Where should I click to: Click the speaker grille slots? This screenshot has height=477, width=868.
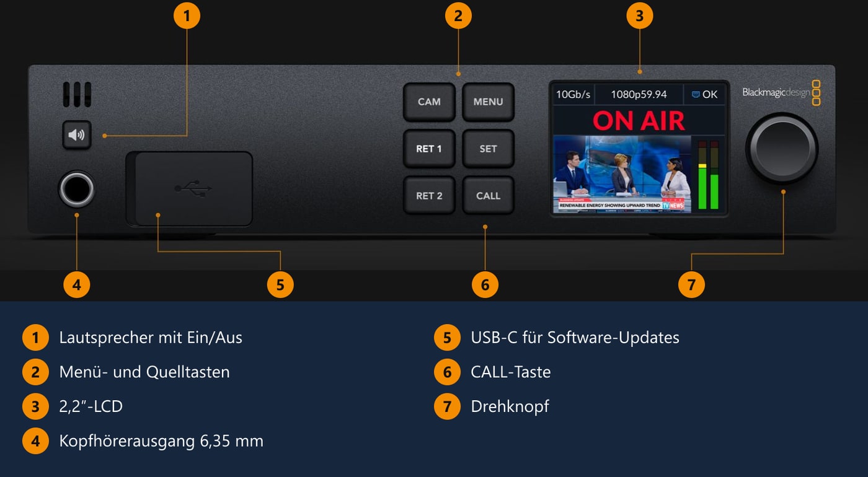tap(77, 95)
